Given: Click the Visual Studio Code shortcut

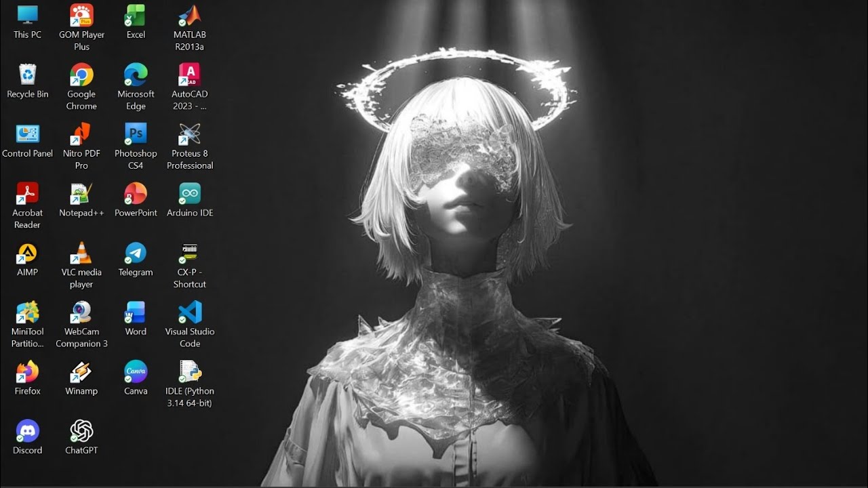Looking at the screenshot, I should point(190,312).
